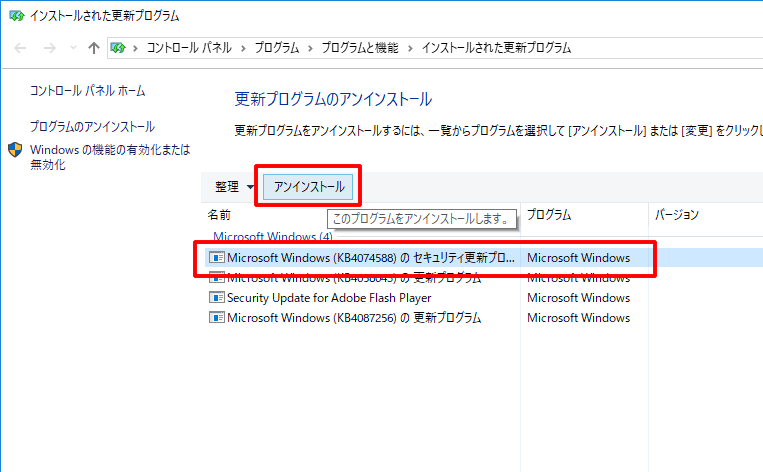
Task: Sort by the 名前 column header
Action: pyautogui.click(x=220, y=215)
